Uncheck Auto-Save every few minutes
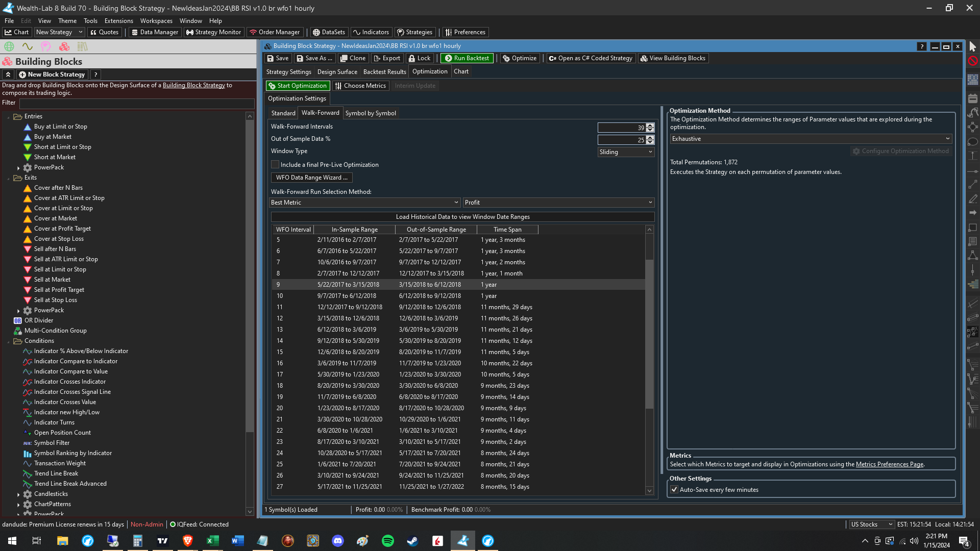 pyautogui.click(x=674, y=490)
